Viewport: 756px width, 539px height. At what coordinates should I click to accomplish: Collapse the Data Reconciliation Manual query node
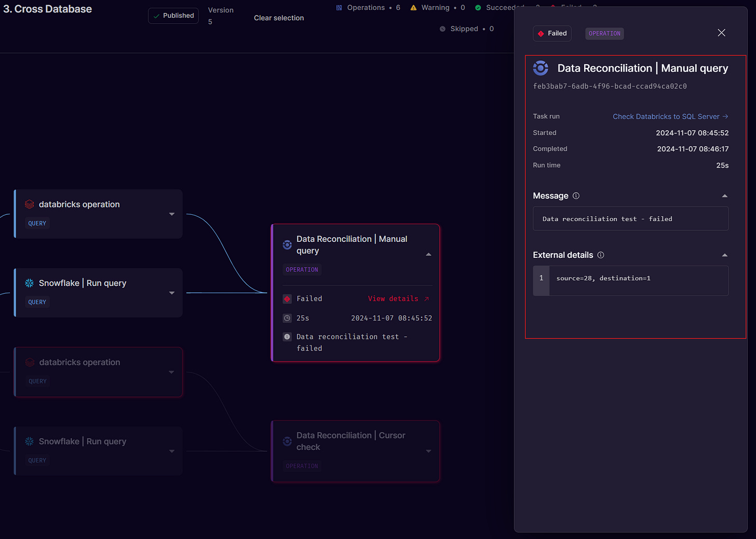click(428, 254)
